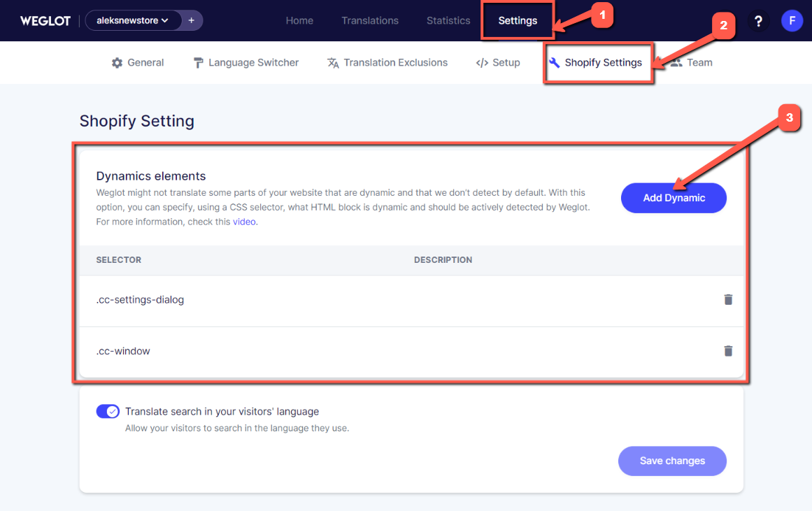The image size is (812, 511).
Task: Delete the .cc-settings-dialog selector
Action: click(x=728, y=299)
